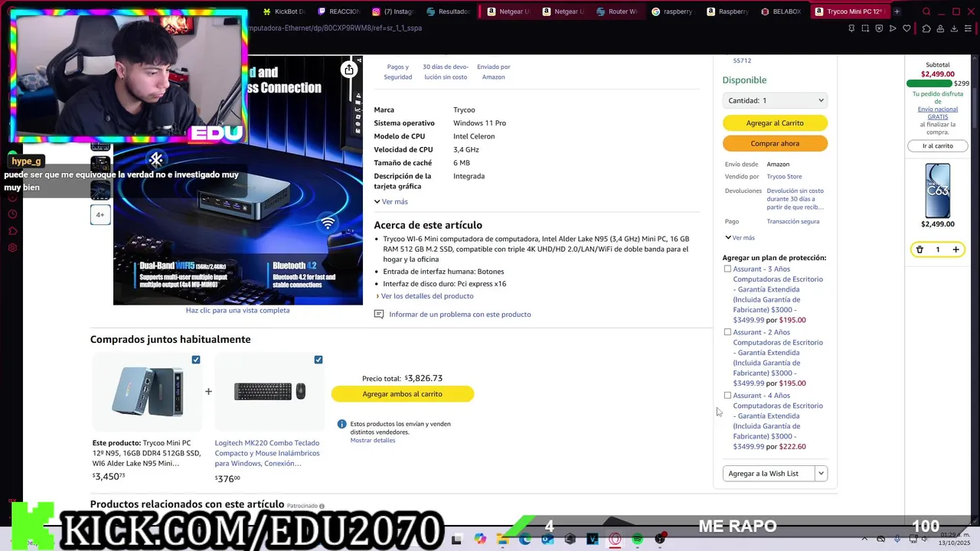Click the phone C63 image in cart sidebar

(x=938, y=191)
